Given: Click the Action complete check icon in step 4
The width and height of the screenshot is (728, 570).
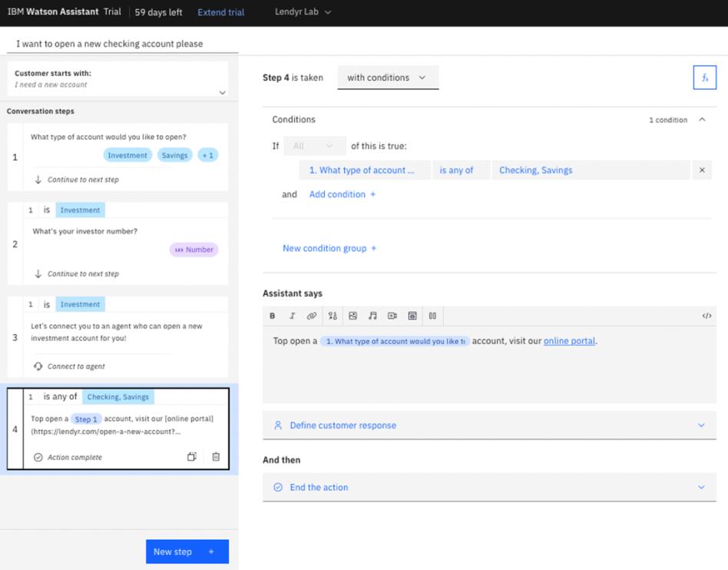Looking at the screenshot, I should click(38, 457).
